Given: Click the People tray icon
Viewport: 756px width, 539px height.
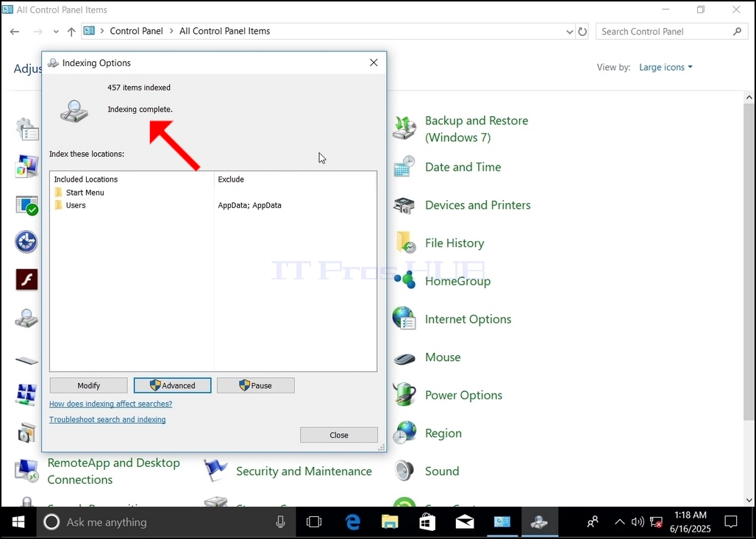Looking at the screenshot, I should tap(593, 522).
